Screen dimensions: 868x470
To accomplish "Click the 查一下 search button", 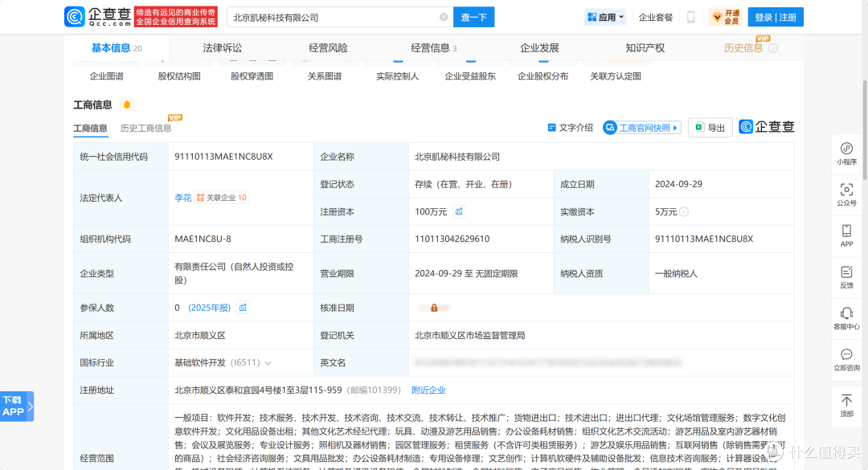I will click(474, 17).
